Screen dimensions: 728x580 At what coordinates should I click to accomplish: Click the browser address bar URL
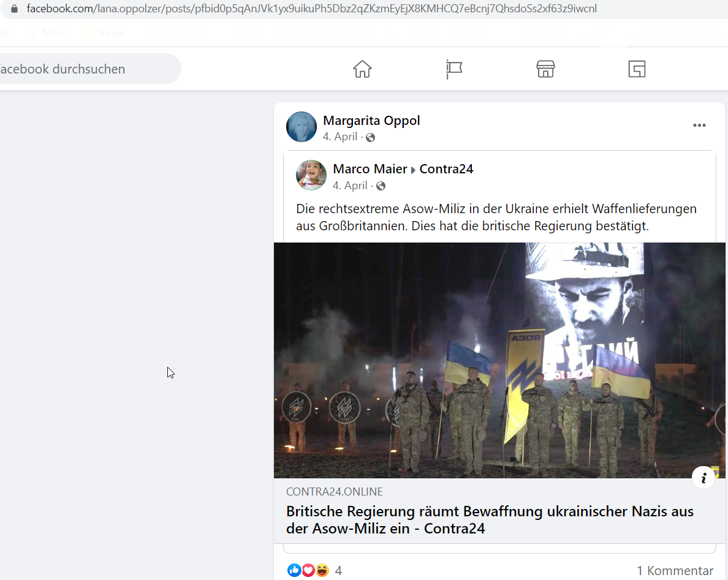pyautogui.click(x=311, y=9)
